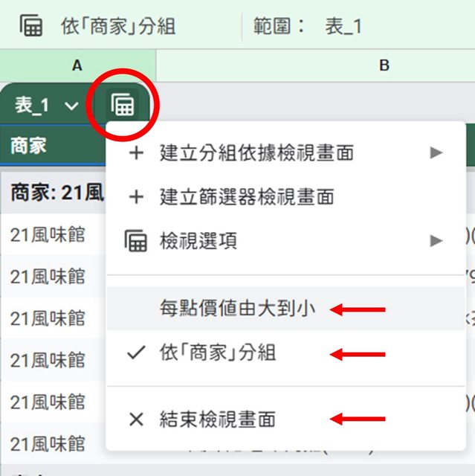Screen dimensions: 475x476
Task: Select column B header
Action: click(x=384, y=66)
